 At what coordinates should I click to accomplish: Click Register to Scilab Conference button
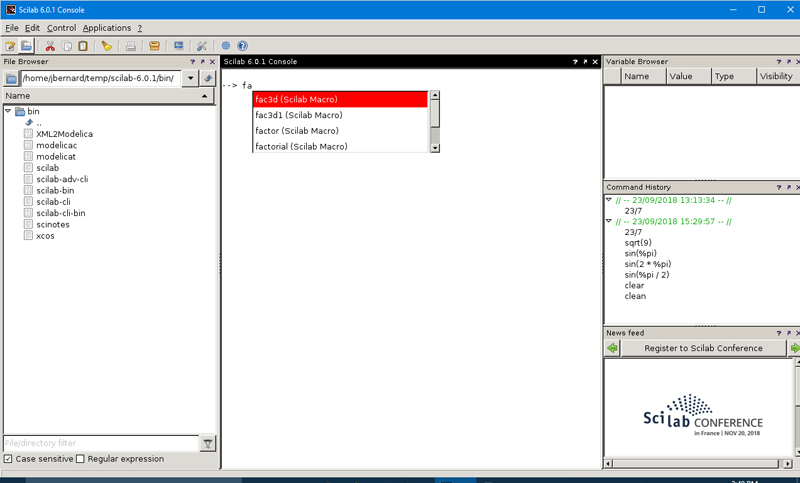tap(703, 348)
